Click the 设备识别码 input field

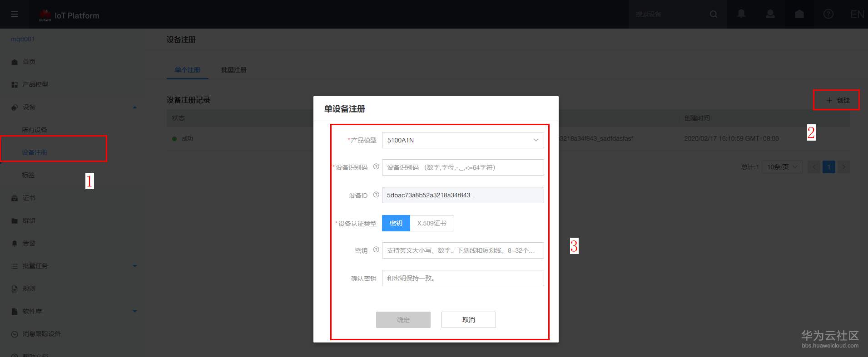tap(463, 167)
